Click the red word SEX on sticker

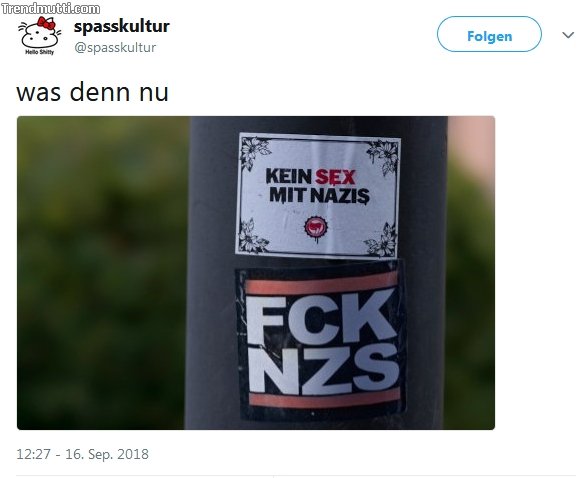[x=335, y=177]
